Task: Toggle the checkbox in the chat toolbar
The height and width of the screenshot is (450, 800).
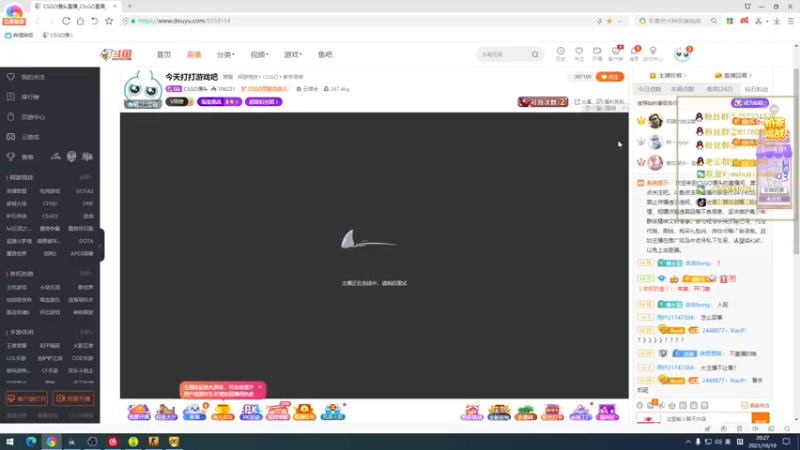Action: coord(744,405)
